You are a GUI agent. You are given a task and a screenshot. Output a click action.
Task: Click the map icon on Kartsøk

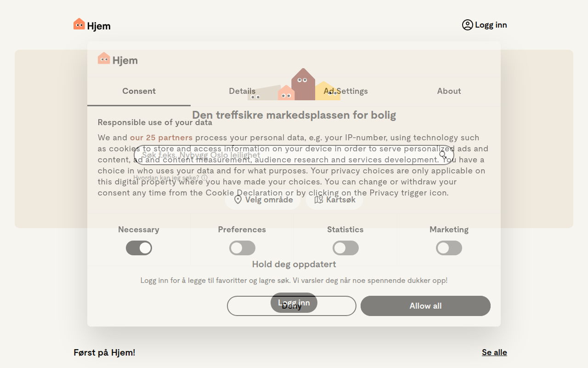pos(319,200)
